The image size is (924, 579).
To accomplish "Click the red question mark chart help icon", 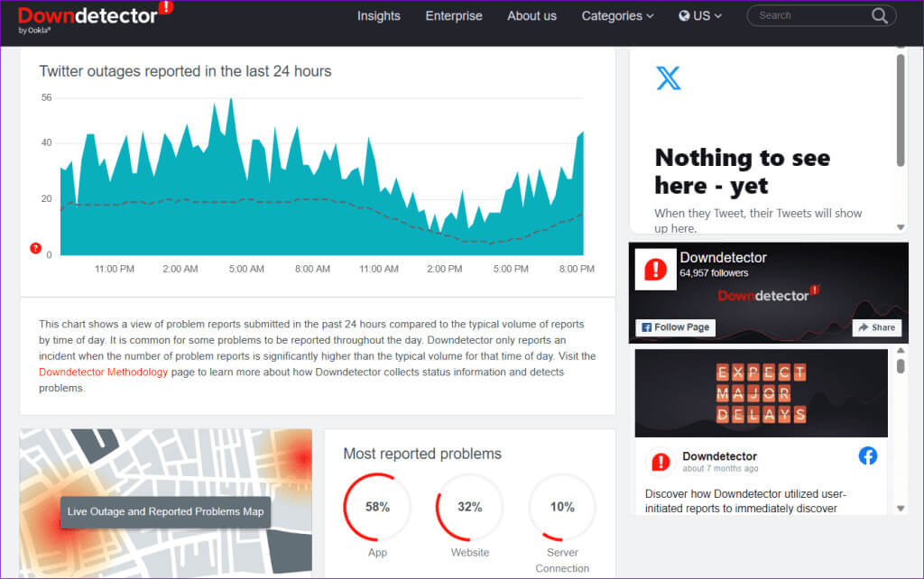I will tap(35, 248).
